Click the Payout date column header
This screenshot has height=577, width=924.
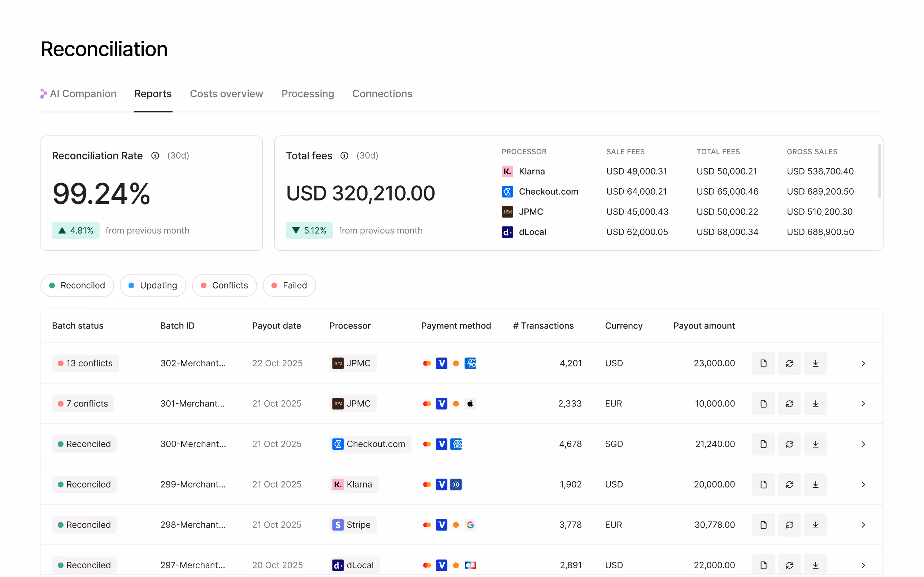[x=276, y=326]
